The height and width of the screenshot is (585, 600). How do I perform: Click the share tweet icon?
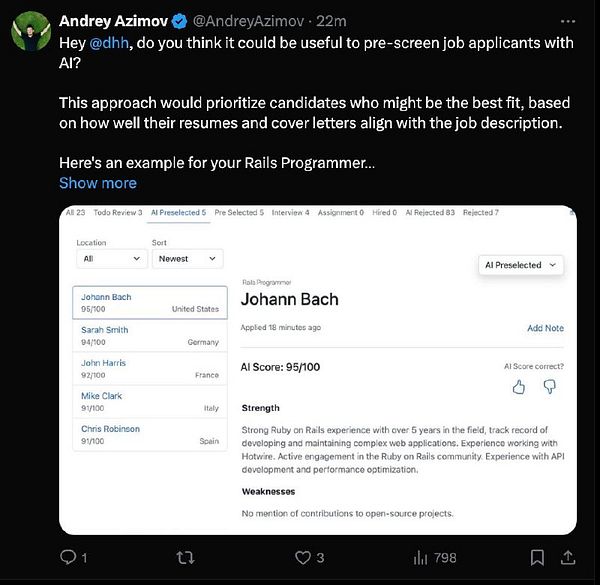pyautogui.click(x=568, y=557)
